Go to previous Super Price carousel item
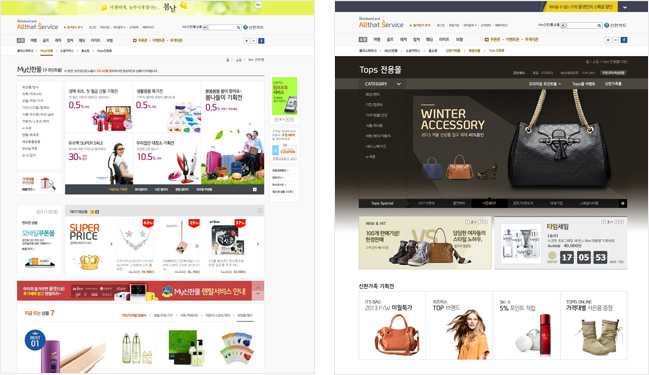Image resolution: width=649 pixels, height=375 pixels. [111, 244]
